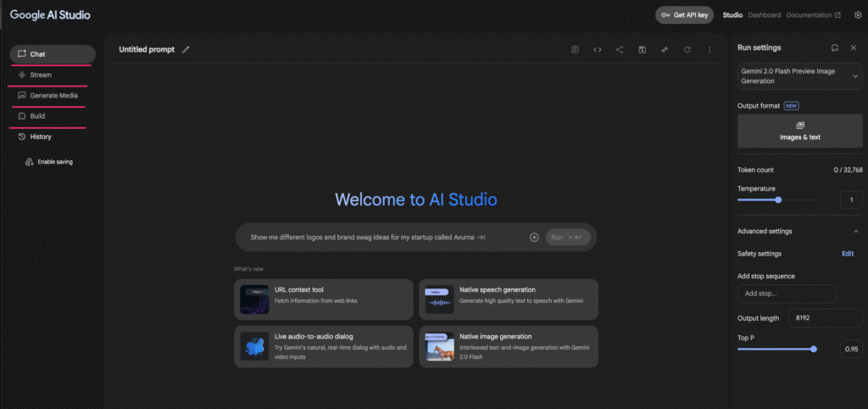Click the reset run settings icon
Screen dimensions: 868x409
(835, 48)
